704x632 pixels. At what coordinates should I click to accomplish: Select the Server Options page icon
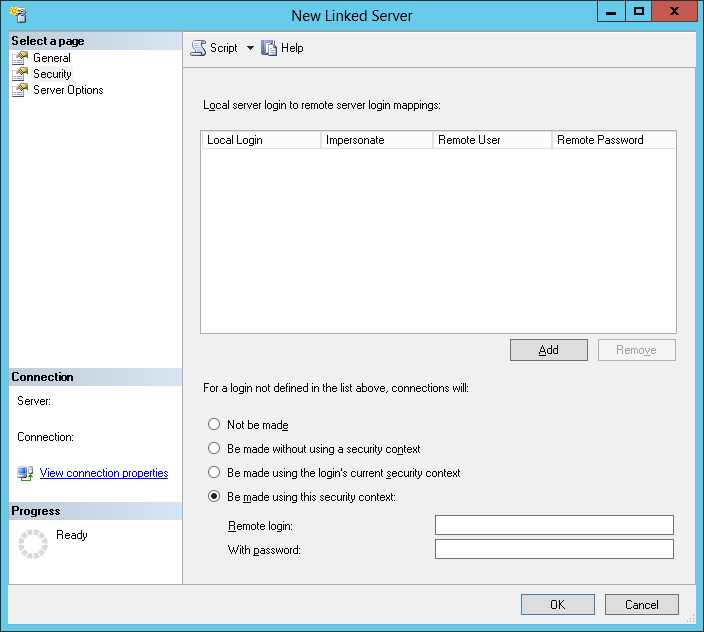tap(20, 90)
